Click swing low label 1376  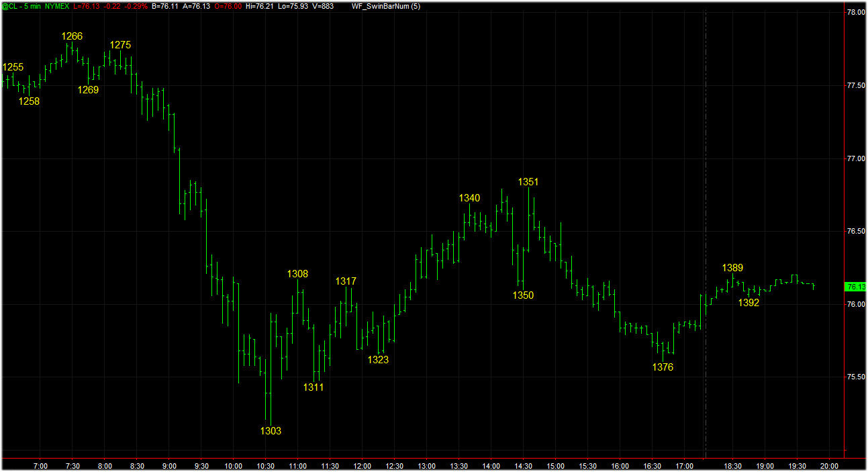663,367
